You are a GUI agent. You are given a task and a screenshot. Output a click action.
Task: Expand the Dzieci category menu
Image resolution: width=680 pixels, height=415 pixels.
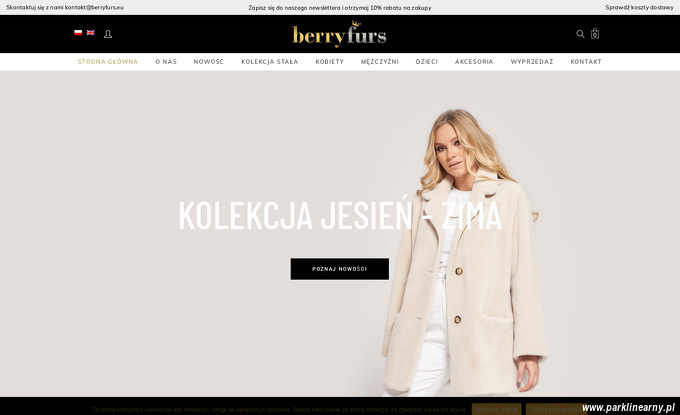click(x=427, y=62)
